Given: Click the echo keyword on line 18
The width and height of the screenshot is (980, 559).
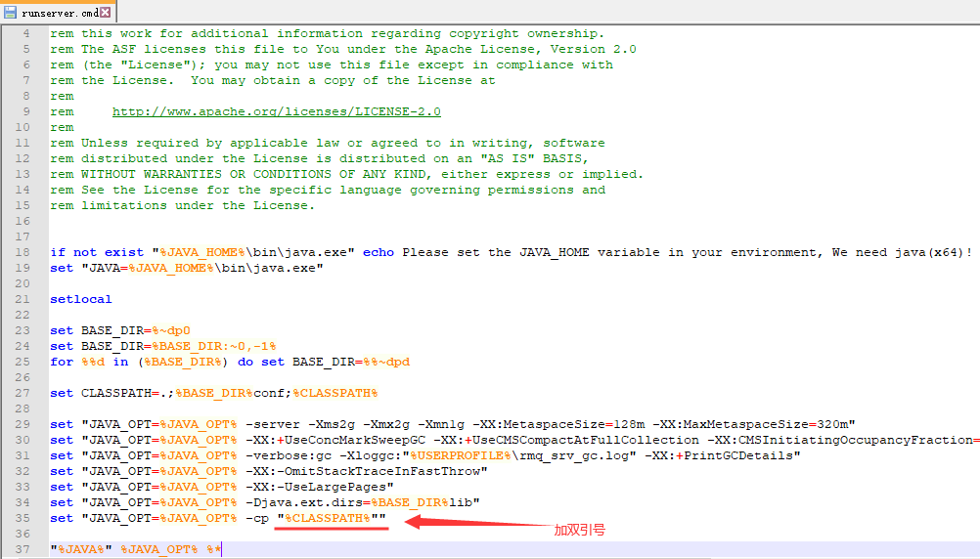Looking at the screenshot, I should (x=379, y=252).
